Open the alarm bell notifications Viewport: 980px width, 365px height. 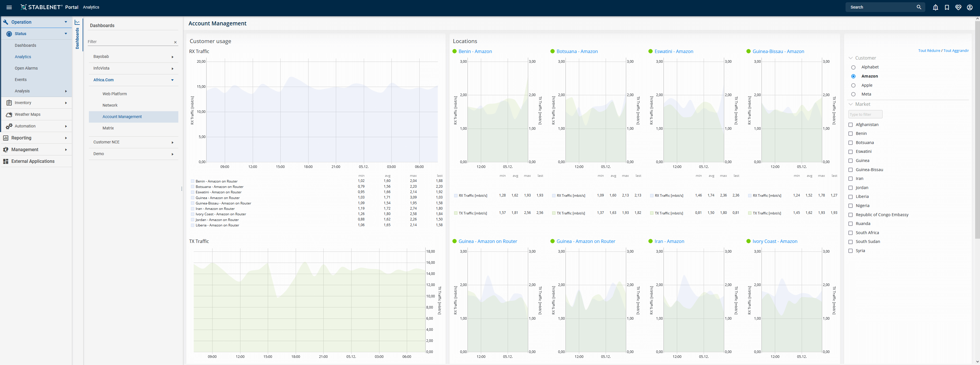(936, 7)
